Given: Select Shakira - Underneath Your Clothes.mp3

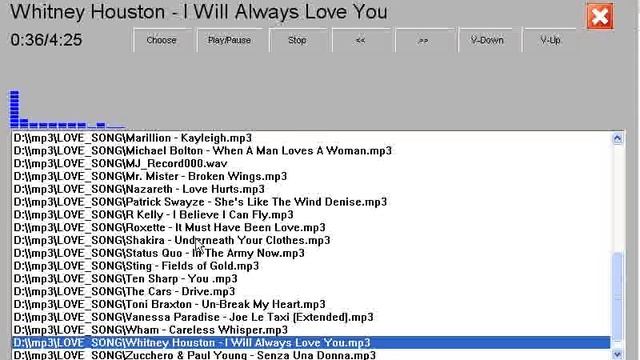Looking at the screenshot, I should tap(311, 240).
